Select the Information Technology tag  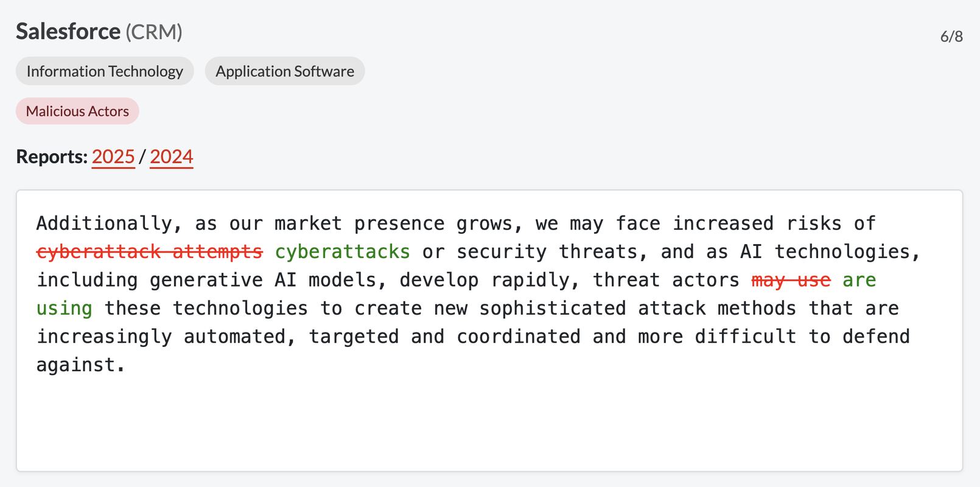tap(105, 71)
